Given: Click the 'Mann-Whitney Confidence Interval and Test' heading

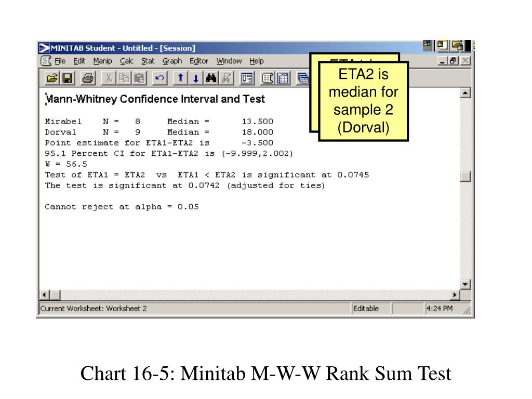Looking at the screenshot, I should [155, 99].
